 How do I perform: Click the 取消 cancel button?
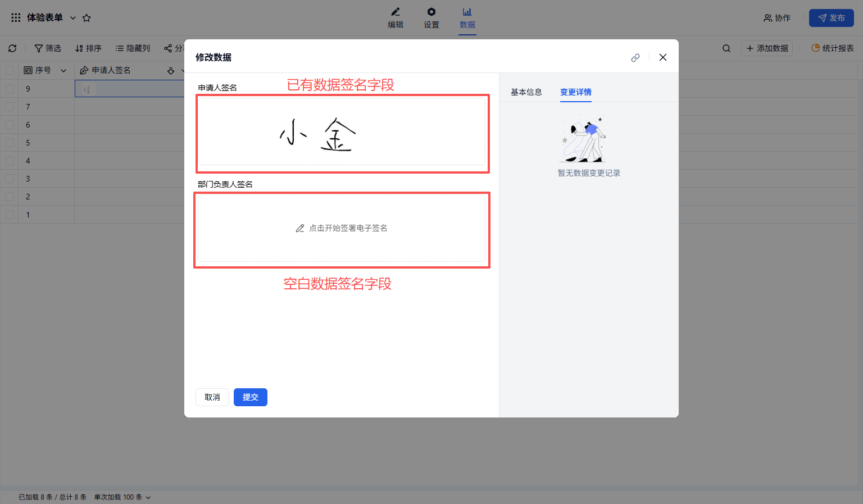212,397
